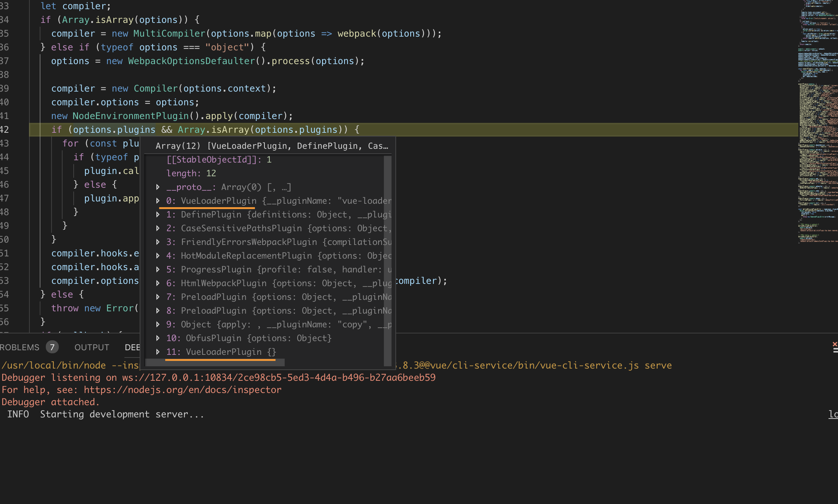Click the horizontal scrollbar in hover popup
838x504 pixels.
pyautogui.click(x=215, y=362)
